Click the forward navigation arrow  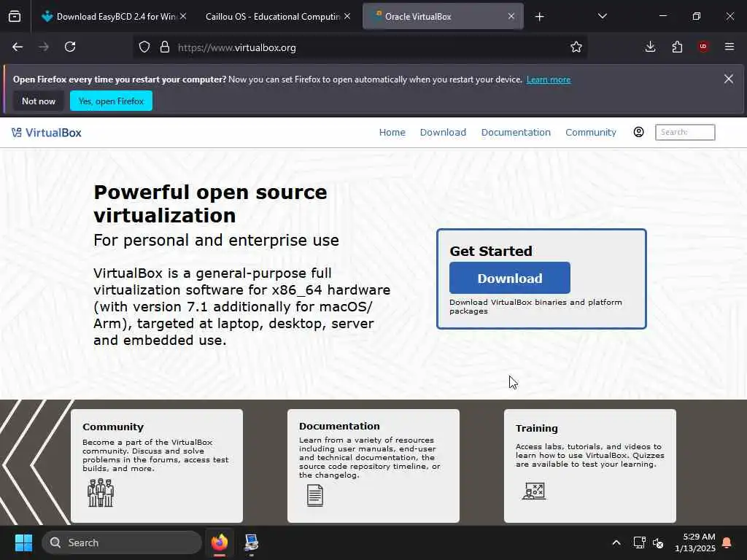(44, 47)
